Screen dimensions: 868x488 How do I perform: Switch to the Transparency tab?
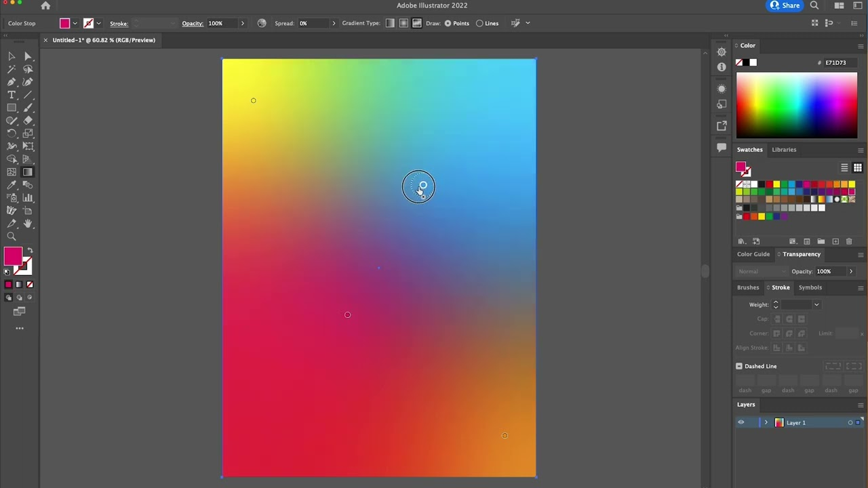pos(802,254)
